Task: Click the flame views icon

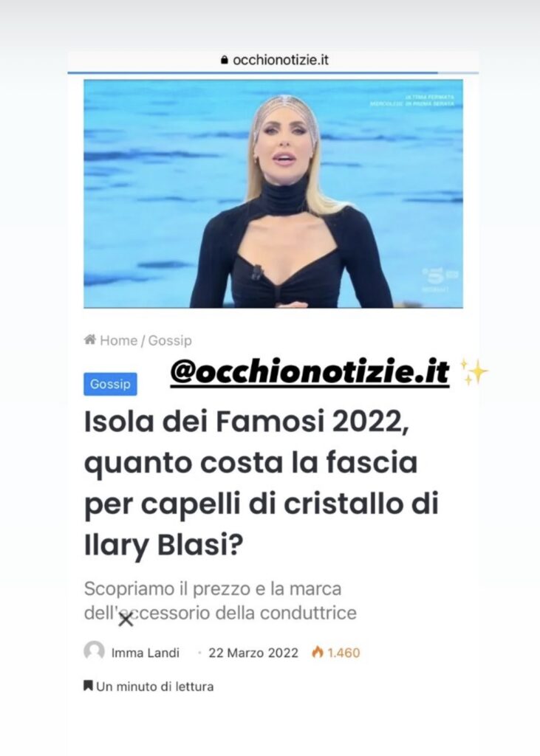Action: point(318,652)
